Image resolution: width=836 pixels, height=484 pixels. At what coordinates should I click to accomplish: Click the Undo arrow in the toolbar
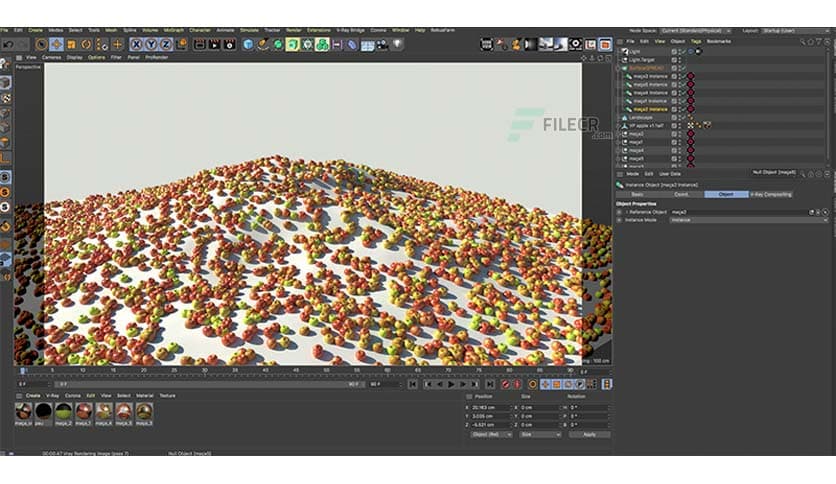(8, 45)
